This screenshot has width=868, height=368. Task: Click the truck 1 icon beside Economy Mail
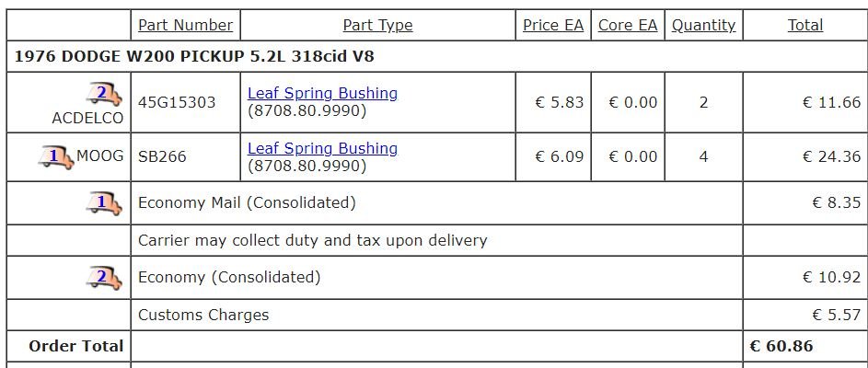tap(104, 203)
